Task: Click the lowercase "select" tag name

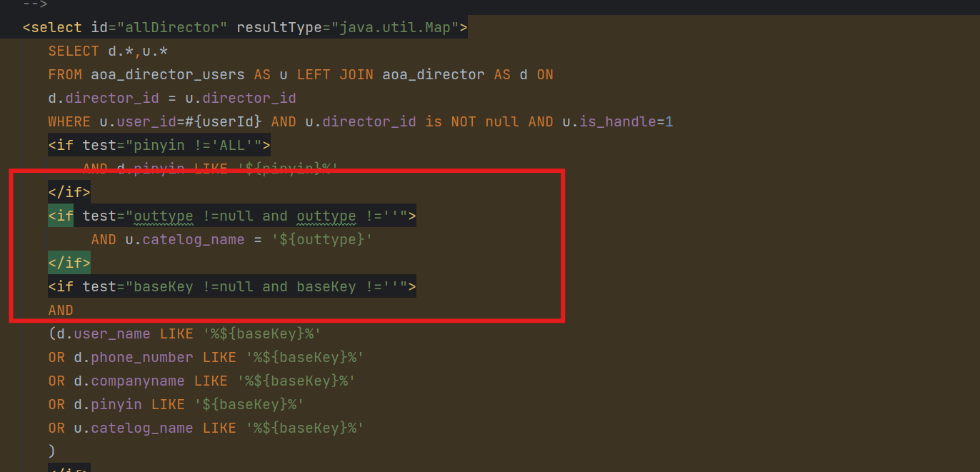Action: pyautogui.click(x=56, y=28)
